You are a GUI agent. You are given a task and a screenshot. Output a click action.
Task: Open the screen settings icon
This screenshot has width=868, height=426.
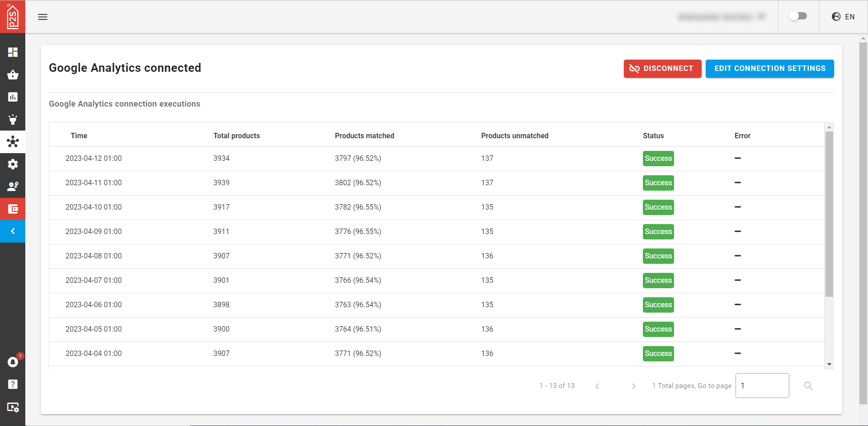click(x=13, y=407)
